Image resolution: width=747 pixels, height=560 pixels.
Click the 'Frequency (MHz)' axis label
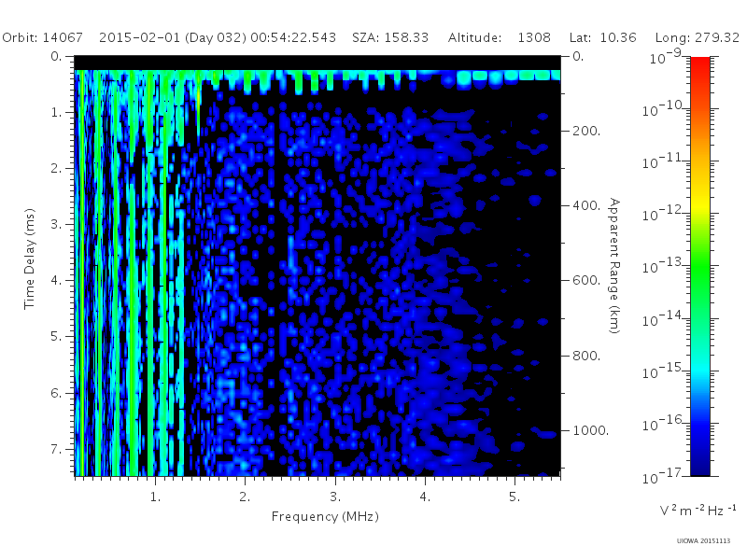(325, 517)
